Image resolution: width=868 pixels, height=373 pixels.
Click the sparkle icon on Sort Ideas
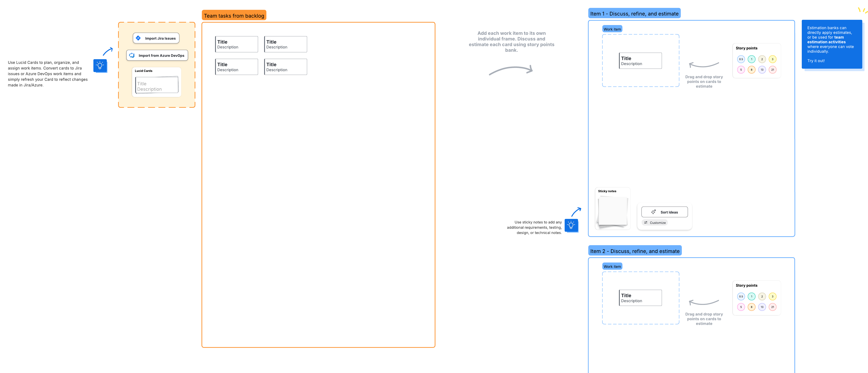click(x=653, y=212)
